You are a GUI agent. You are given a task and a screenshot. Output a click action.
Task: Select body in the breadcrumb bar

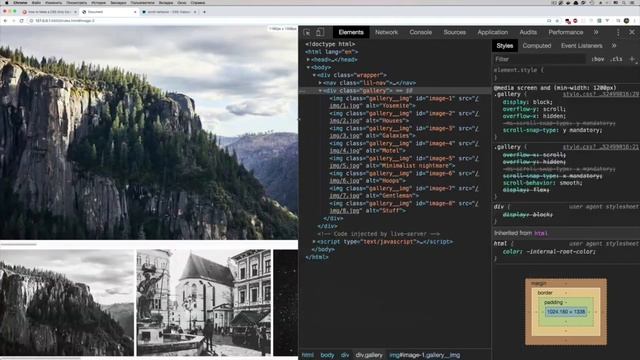click(327, 355)
